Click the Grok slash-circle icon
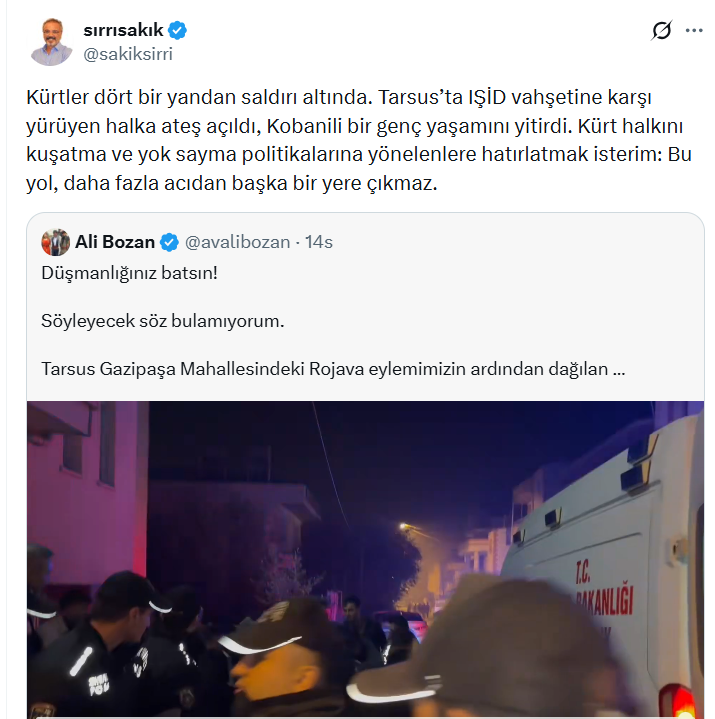This screenshot has height=719, width=715. pos(661,30)
